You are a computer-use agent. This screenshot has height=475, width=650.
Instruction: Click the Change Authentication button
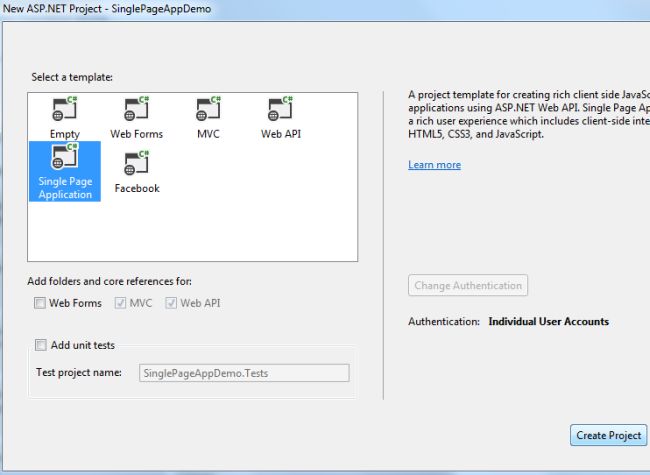click(x=468, y=285)
